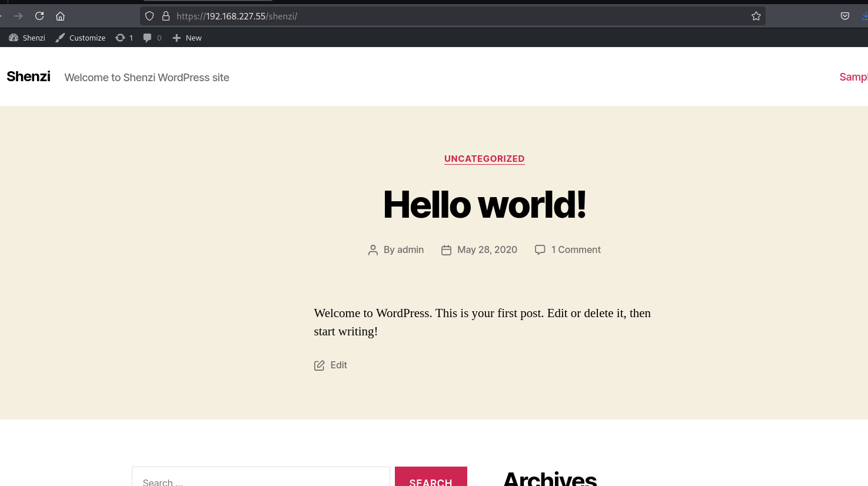Screen dimensions: 868x486
Task: Click the browser URL address bar
Action: [x=453, y=16]
